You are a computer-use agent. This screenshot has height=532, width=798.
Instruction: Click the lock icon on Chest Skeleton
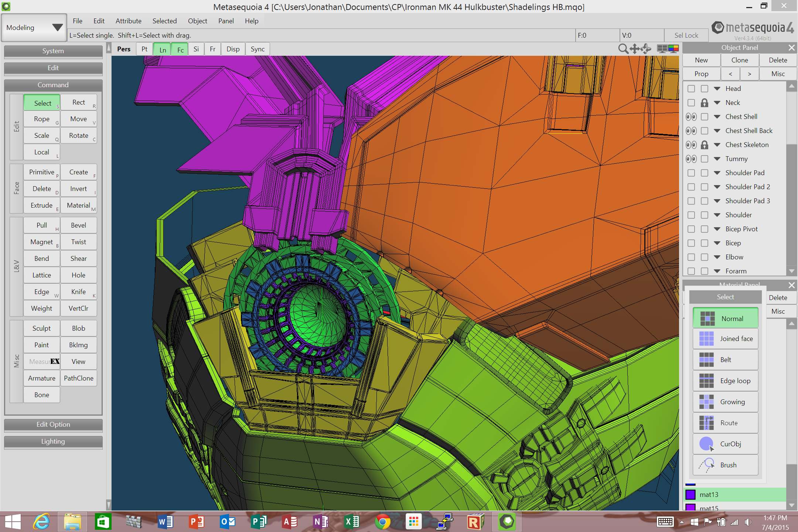(x=705, y=145)
